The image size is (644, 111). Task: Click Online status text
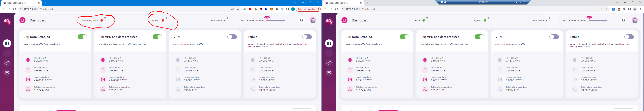[x=416, y=20]
